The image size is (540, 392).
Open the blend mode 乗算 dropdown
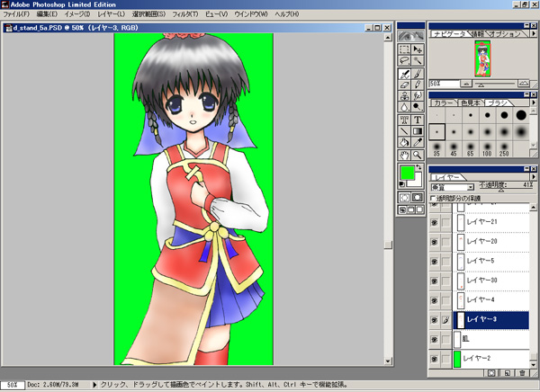[x=471, y=188]
